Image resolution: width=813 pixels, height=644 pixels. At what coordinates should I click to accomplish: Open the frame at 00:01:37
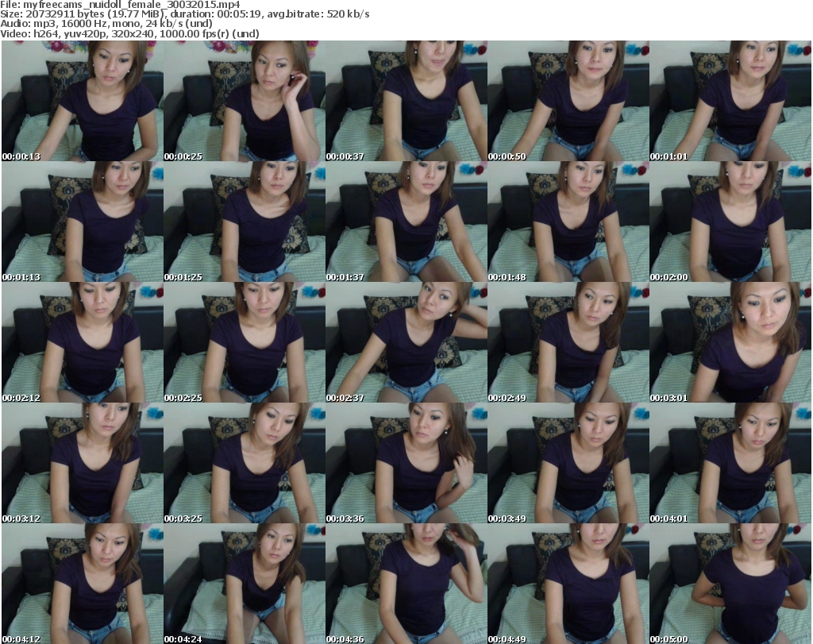(x=406, y=222)
